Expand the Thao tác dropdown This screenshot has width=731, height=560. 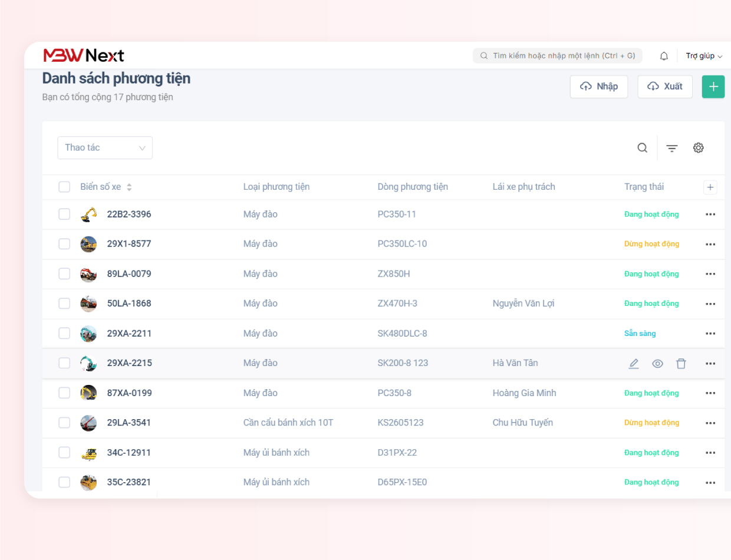(x=105, y=148)
